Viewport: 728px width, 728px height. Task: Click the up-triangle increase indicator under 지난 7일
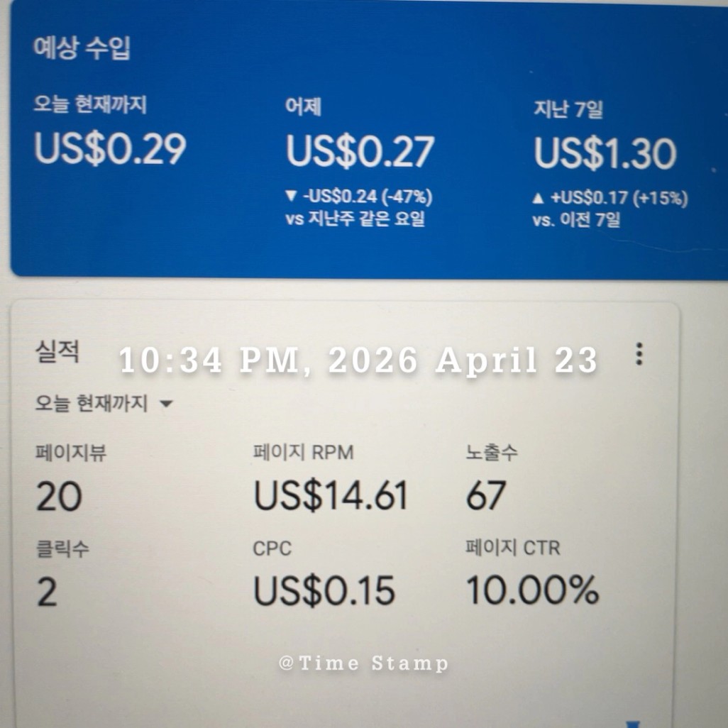(x=539, y=199)
